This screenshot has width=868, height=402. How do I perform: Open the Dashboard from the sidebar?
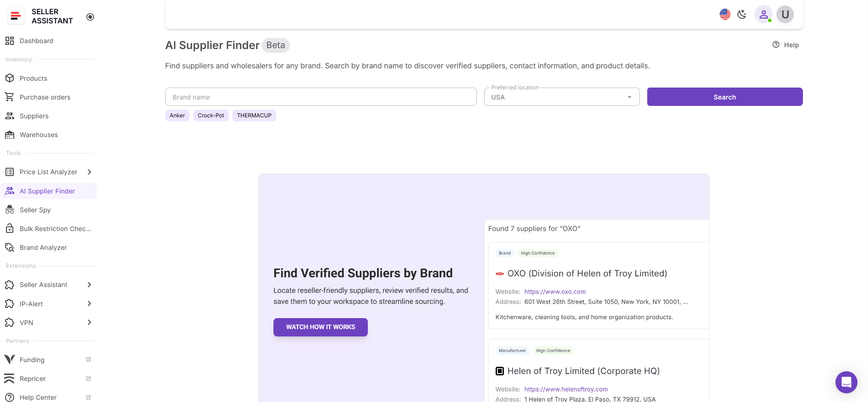tap(36, 41)
